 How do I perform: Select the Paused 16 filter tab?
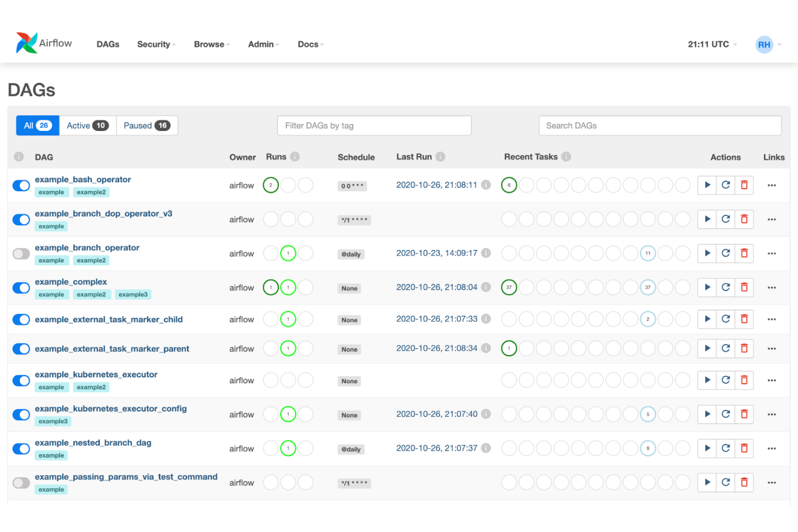tap(147, 126)
